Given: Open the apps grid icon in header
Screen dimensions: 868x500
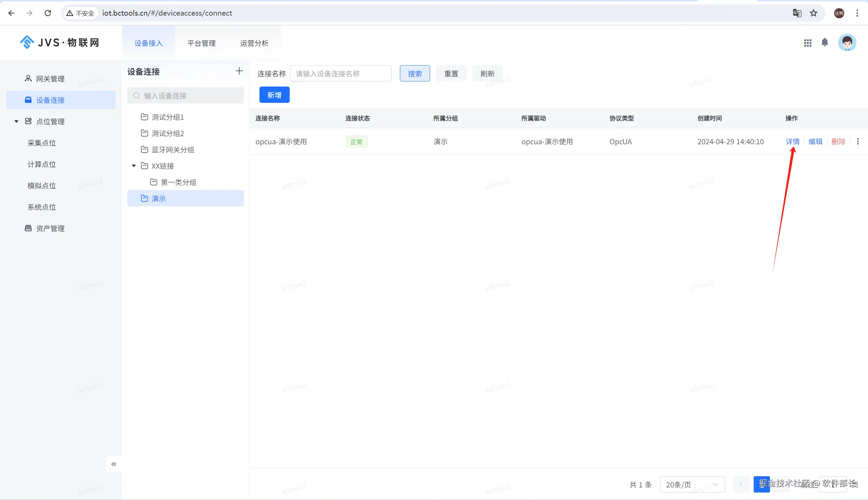Looking at the screenshot, I should coord(808,42).
